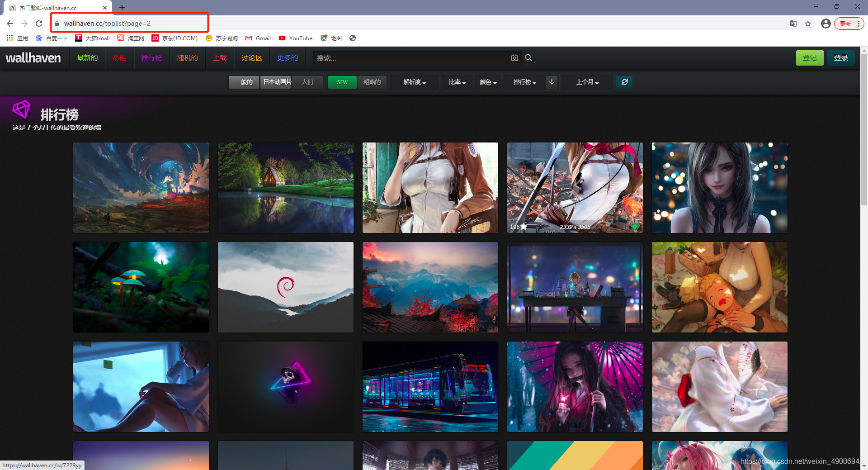The width and height of the screenshot is (868, 470).
Task: Toggle the SFW purity filter
Action: click(x=342, y=82)
